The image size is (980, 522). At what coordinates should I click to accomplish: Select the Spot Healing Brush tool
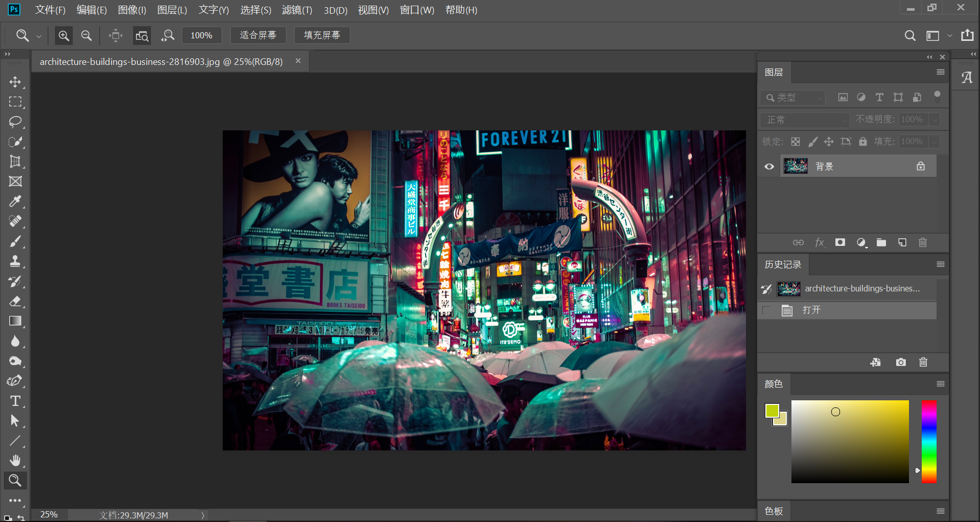(x=15, y=221)
